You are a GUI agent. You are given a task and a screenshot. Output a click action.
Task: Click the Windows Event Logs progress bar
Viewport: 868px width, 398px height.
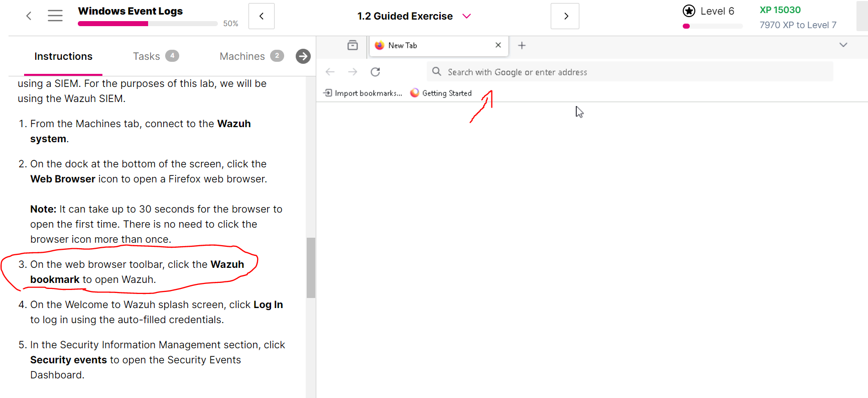point(148,24)
